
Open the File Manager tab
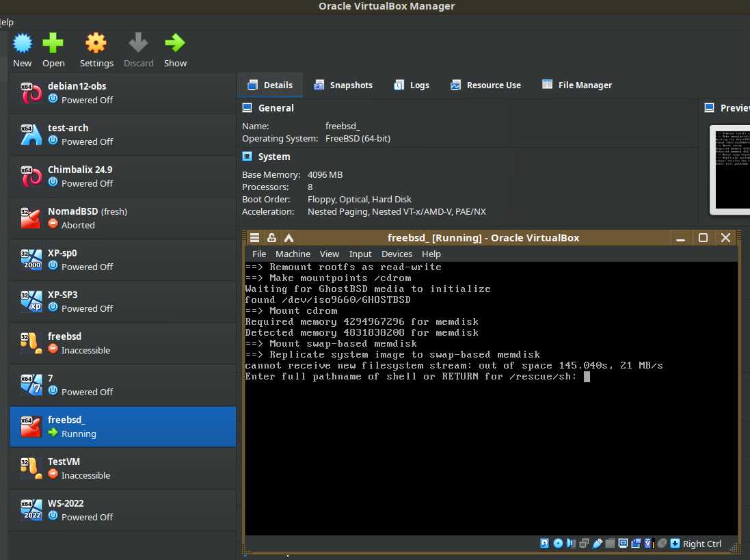coord(577,85)
